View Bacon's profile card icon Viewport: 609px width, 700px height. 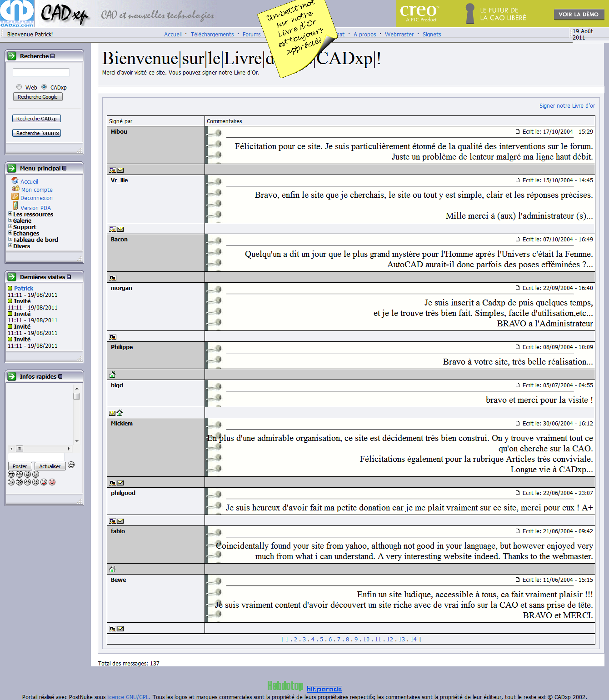(113, 278)
